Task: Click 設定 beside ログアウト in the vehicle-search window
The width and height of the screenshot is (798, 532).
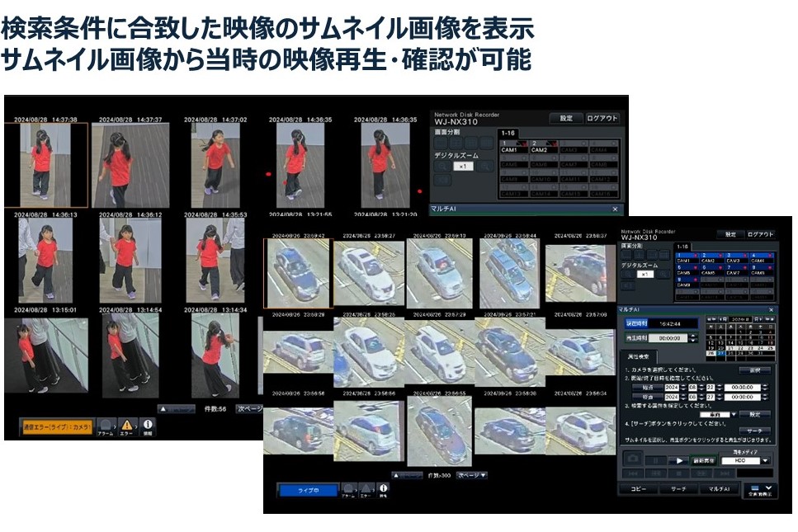Action: [x=730, y=234]
